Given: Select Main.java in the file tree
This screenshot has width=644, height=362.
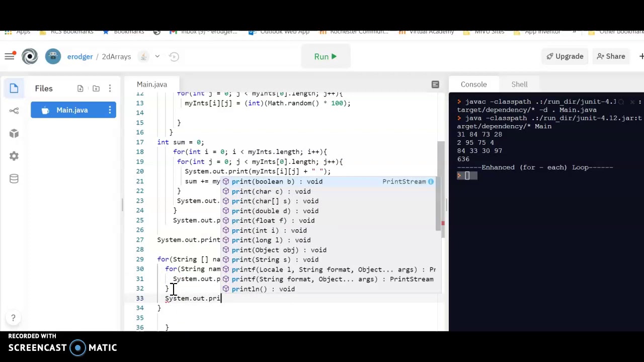Looking at the screenshot, I should (73, 110).
